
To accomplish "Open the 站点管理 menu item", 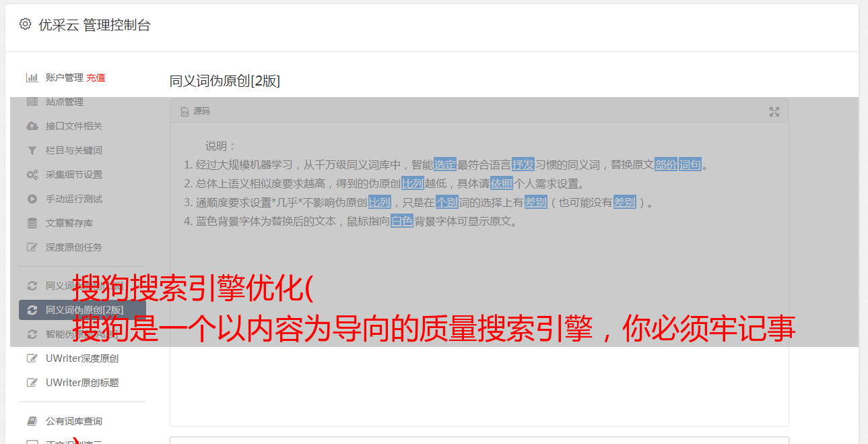I will tap(82, 102).
